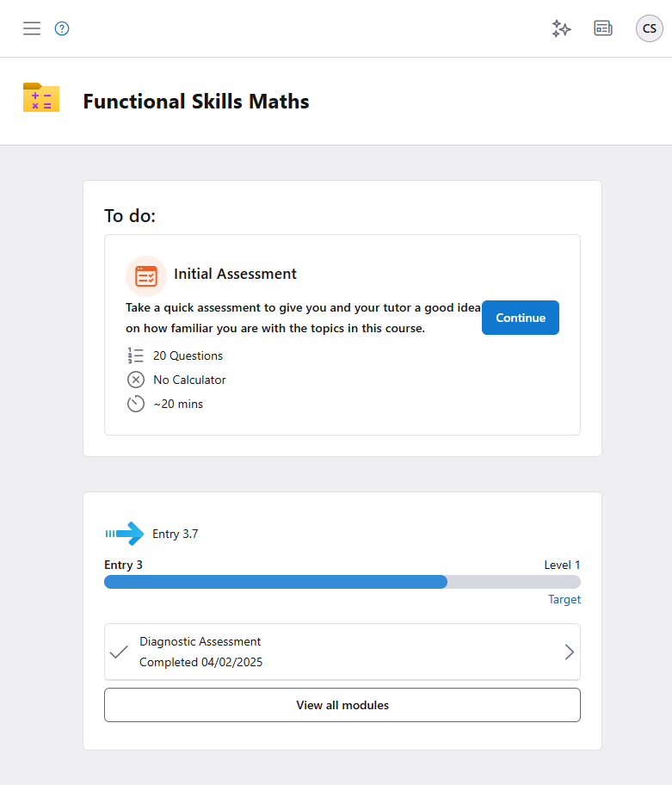Click the timer icon beside ~20 mins
Image resolution: width=672 pixels, height=785 pixels.
tap(135, 404)
